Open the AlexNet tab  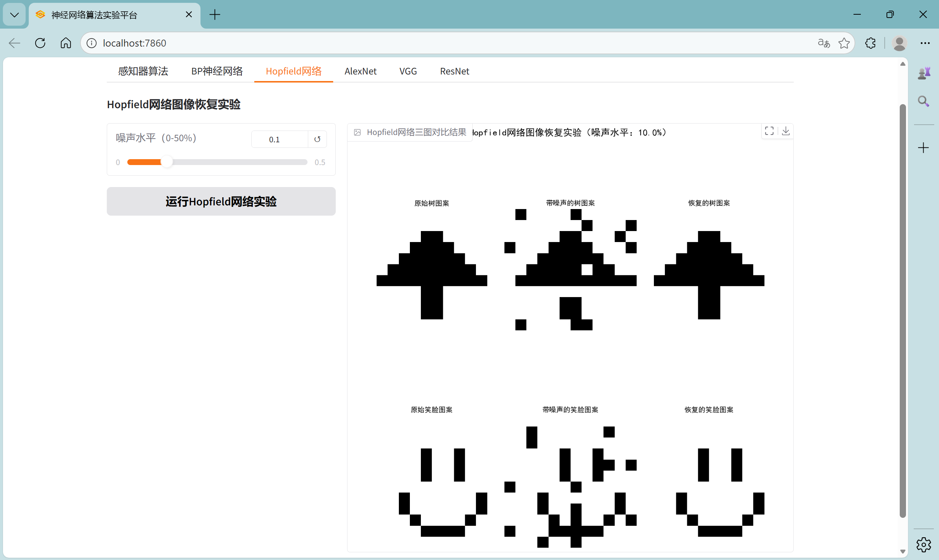[360, 71]
